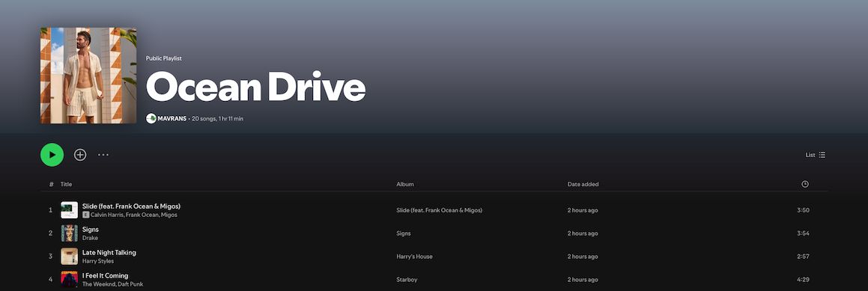
Task: Click date added on I Feel It Coming row
Action: pyautogui.click(x=583, y=280)
